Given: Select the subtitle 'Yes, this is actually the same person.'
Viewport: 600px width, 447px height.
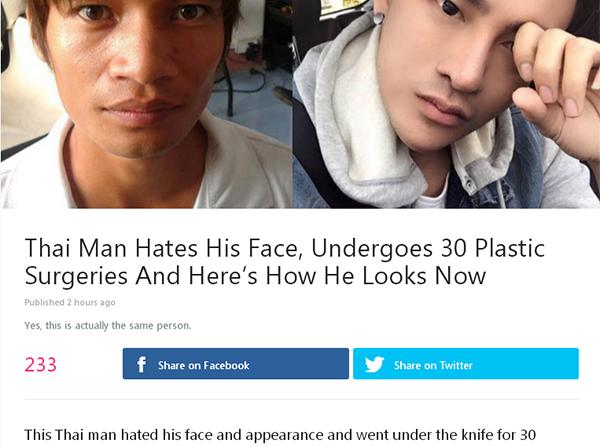Looking at the screenshot, I should (108, 326).
